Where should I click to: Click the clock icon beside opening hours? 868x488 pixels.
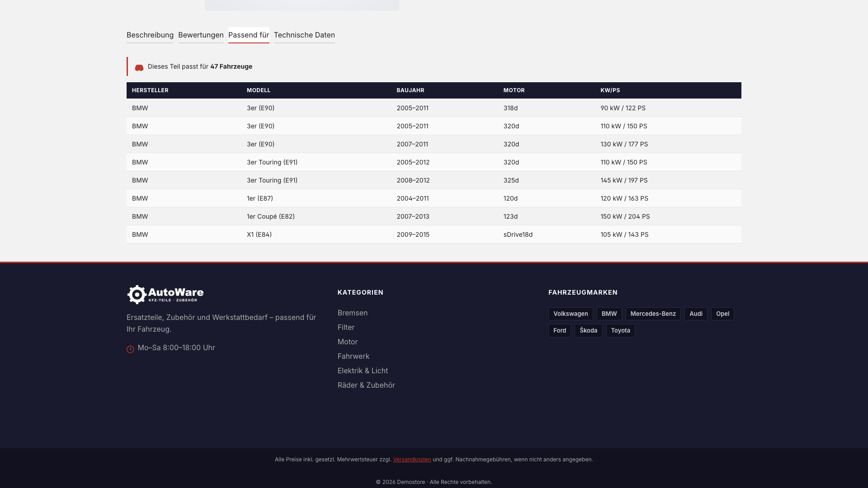[x=130, y=349]
